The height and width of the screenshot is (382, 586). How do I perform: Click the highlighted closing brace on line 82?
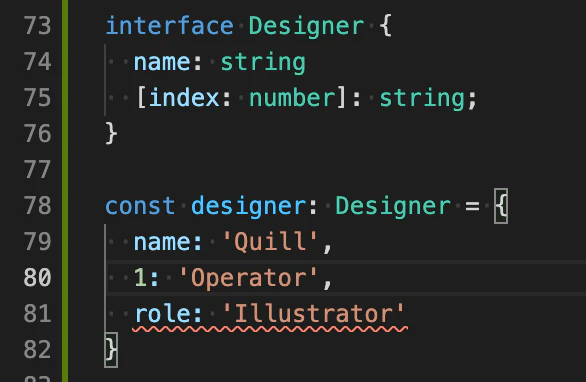coord(111,349)
